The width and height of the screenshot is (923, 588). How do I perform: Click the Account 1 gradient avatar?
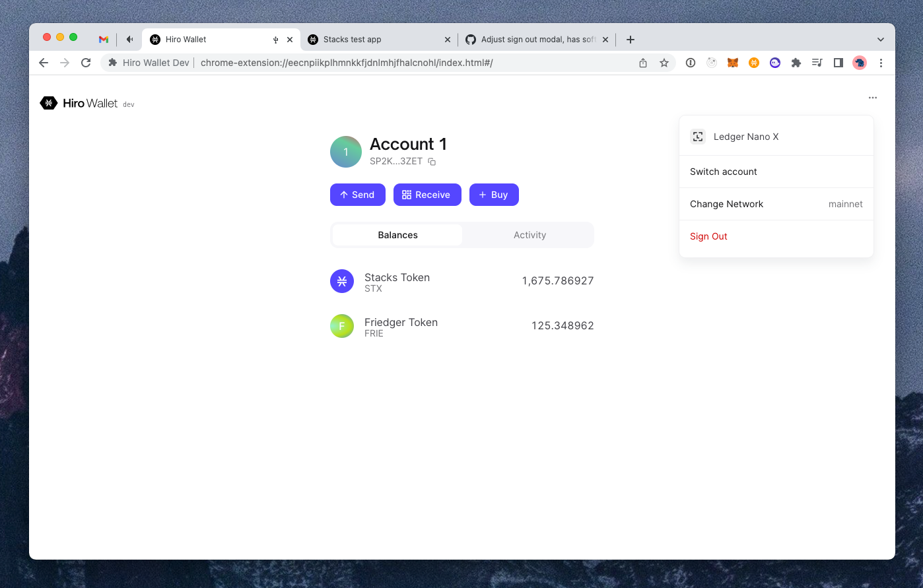coord(345,151)
